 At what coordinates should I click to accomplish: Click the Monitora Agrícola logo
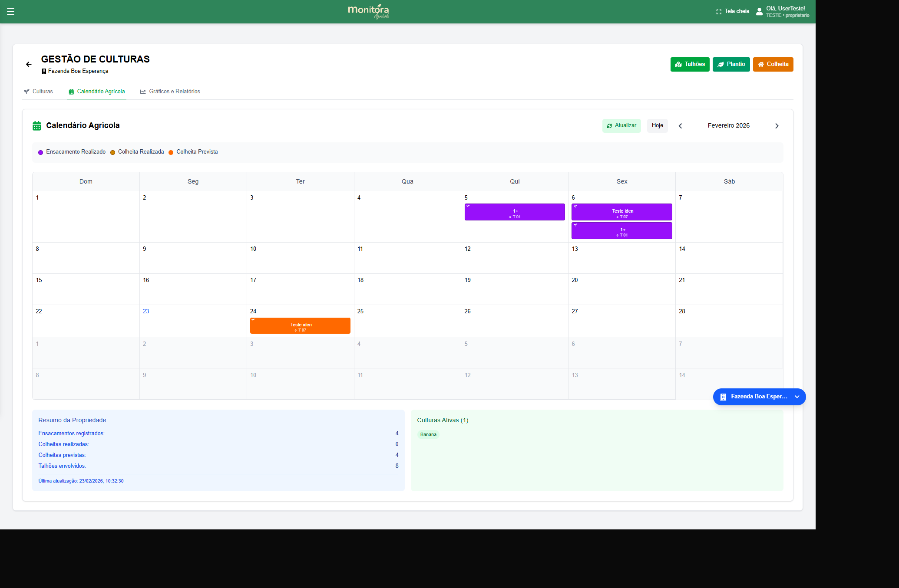[x=368, y=11]
